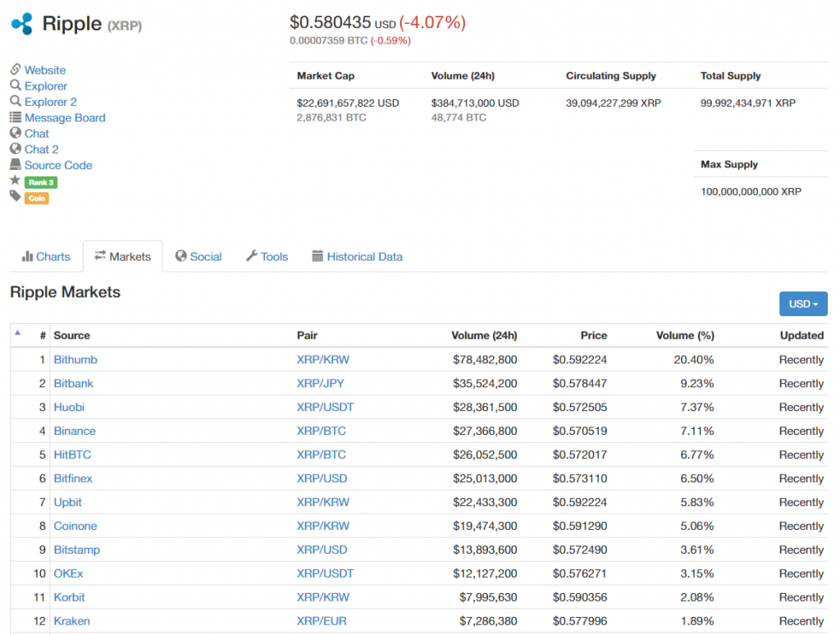840x635 pixels.
Task: Click the globe icon on Social tab
Action: click(x=181, y=256)
